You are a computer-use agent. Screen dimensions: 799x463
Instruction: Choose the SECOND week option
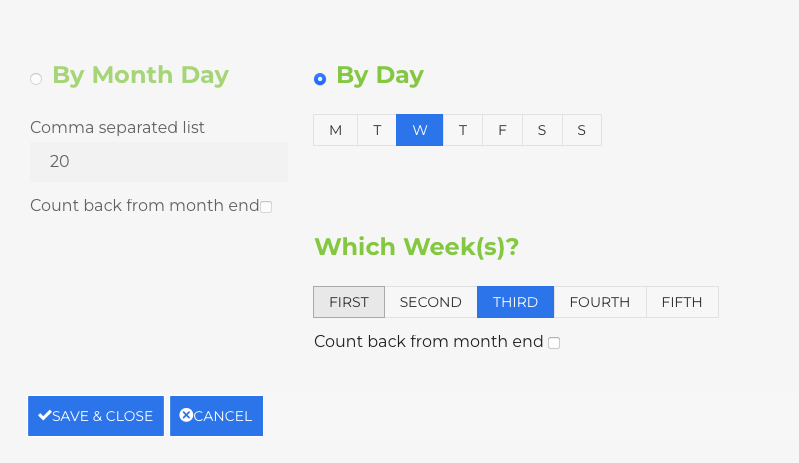click(431, 302)
